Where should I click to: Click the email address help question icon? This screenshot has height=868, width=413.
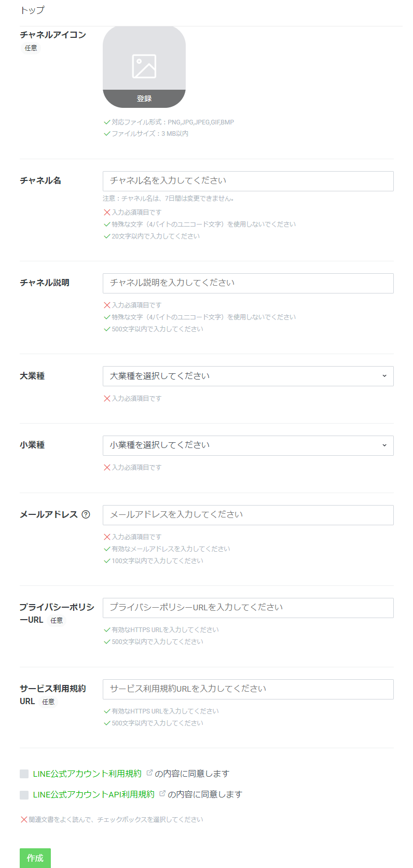tap(86, 514)
